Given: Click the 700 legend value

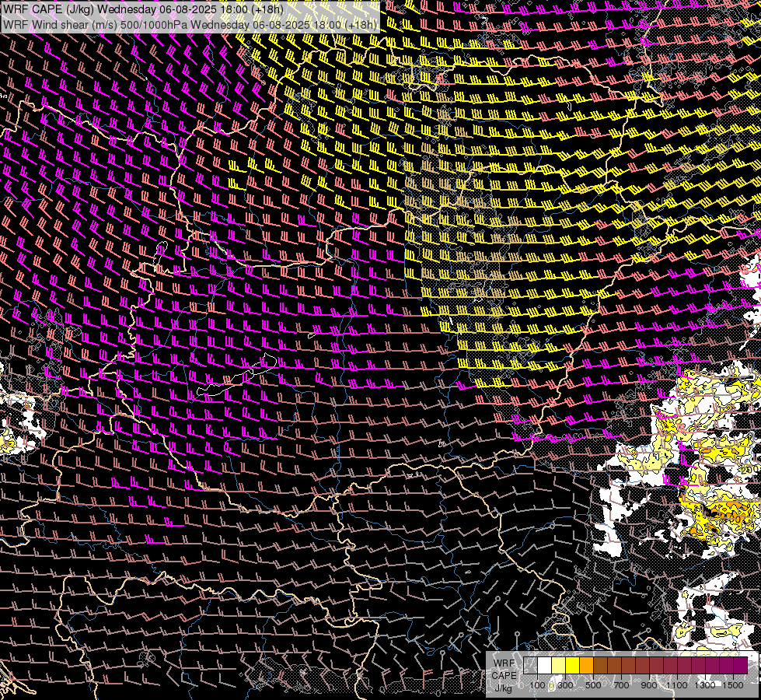Looking at the screenshot, I should (x=621, y=685).
